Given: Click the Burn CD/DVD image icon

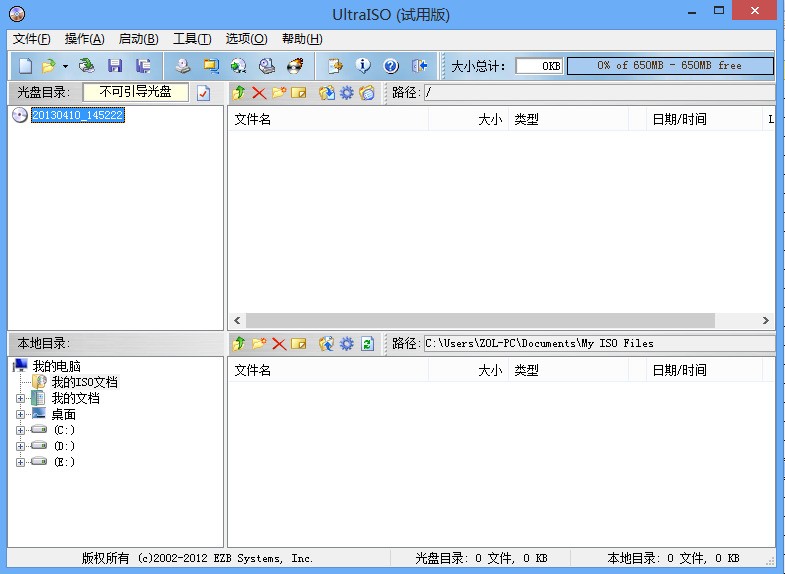Looking at the screenshot, I should (294, 66).
